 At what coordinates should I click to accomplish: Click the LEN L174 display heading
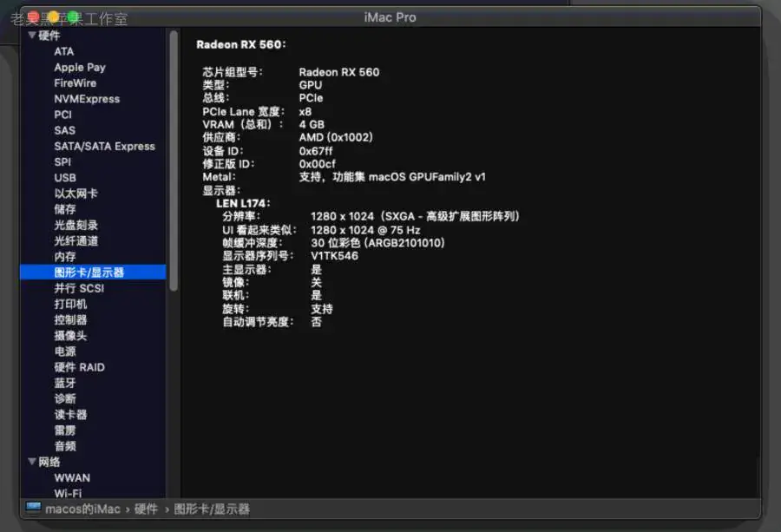click(243, 203)
